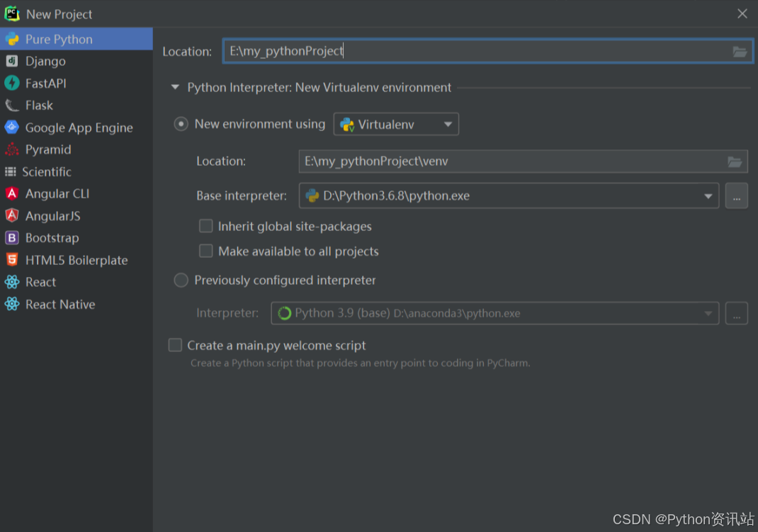Choose React project type
This screenshot has height=532, width=758.
(77, 282)
